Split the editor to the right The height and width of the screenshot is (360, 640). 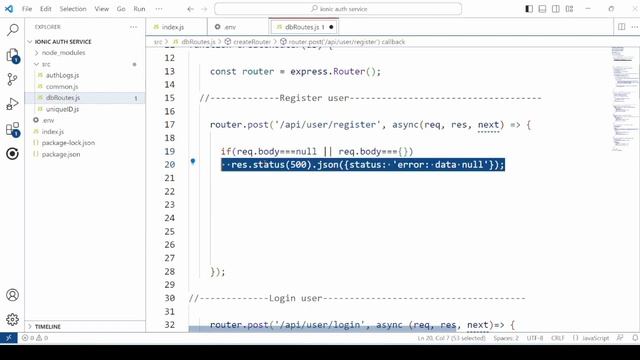(x=621, y=27)
